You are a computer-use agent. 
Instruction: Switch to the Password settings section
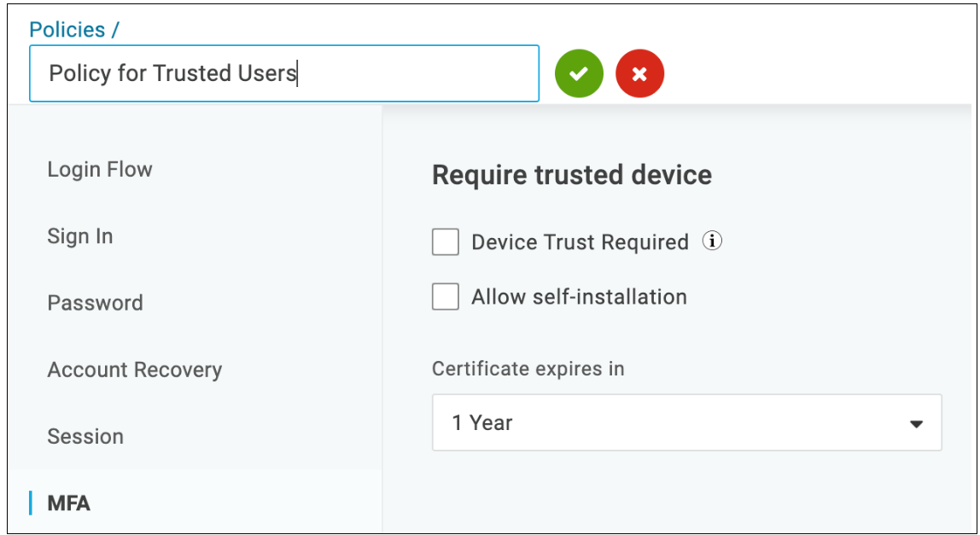95,303
